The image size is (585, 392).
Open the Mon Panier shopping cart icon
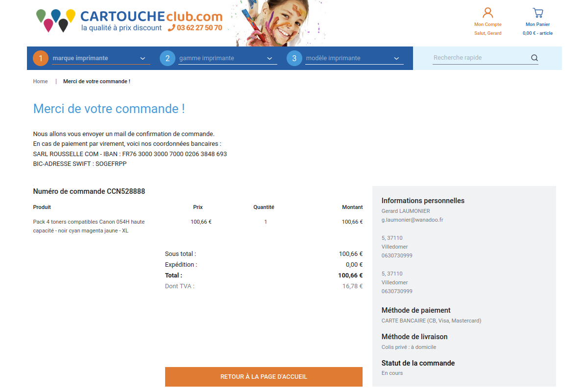[537, 13]
